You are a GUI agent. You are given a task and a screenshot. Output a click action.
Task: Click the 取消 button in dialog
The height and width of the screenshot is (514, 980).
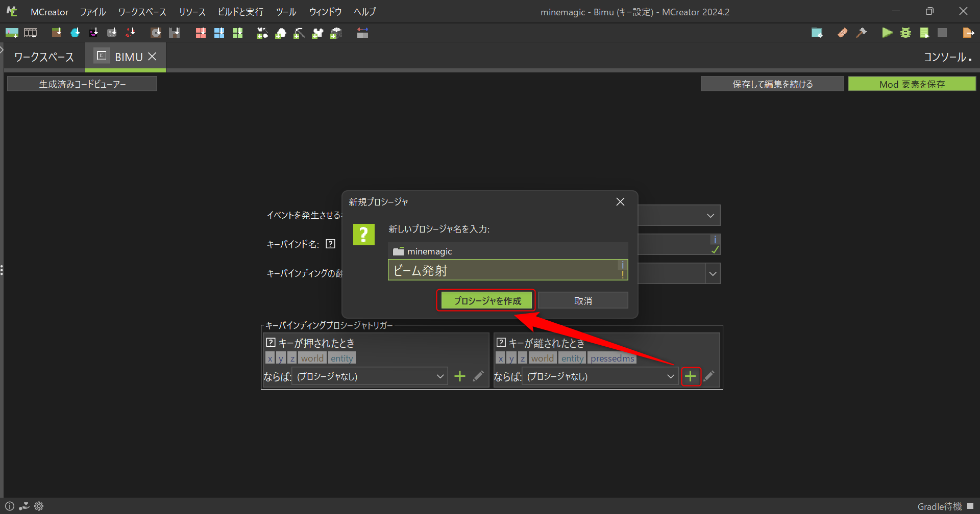coord(583,301)
